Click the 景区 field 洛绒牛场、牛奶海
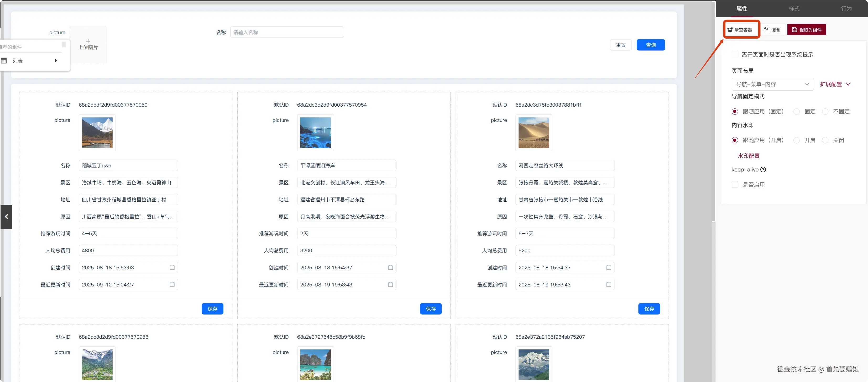The image size is (868, 382). pos(128,182)
